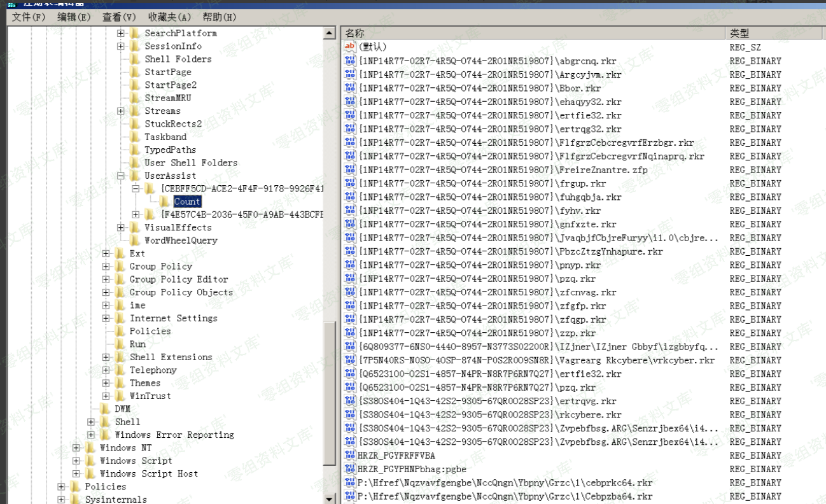826x504 pixels.
Task: Expand the Themes registry key
Action: (106, 383)
